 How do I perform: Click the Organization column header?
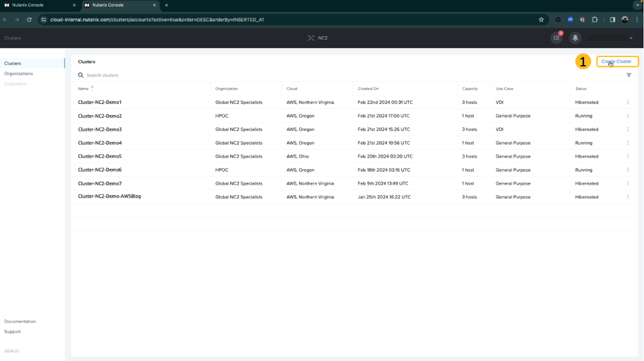click(226, 89)
